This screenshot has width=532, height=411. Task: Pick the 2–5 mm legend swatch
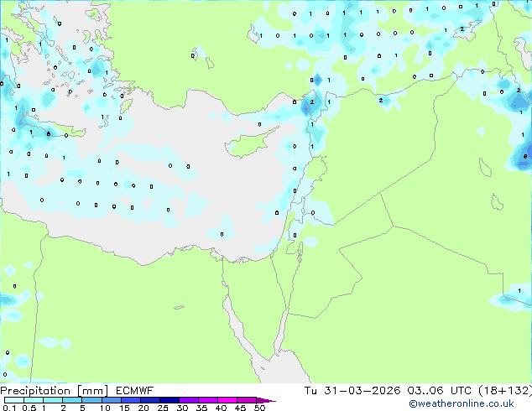[72, 400]
